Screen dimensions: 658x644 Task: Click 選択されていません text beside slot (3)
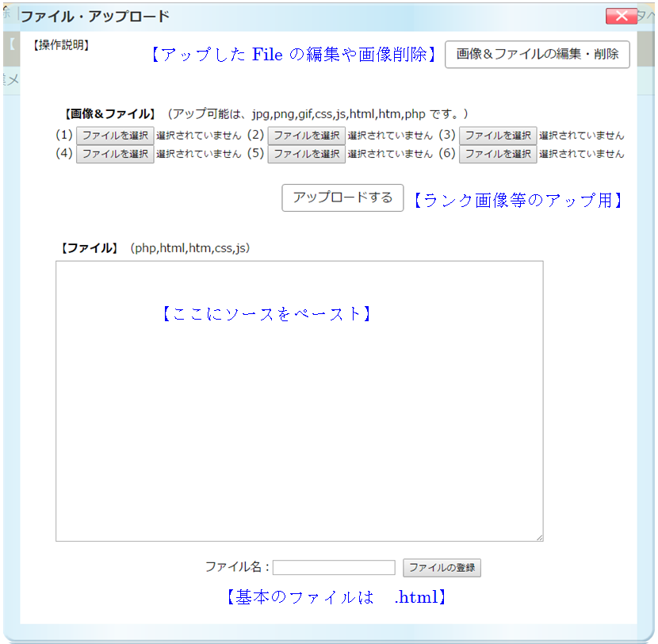point(581,136)
